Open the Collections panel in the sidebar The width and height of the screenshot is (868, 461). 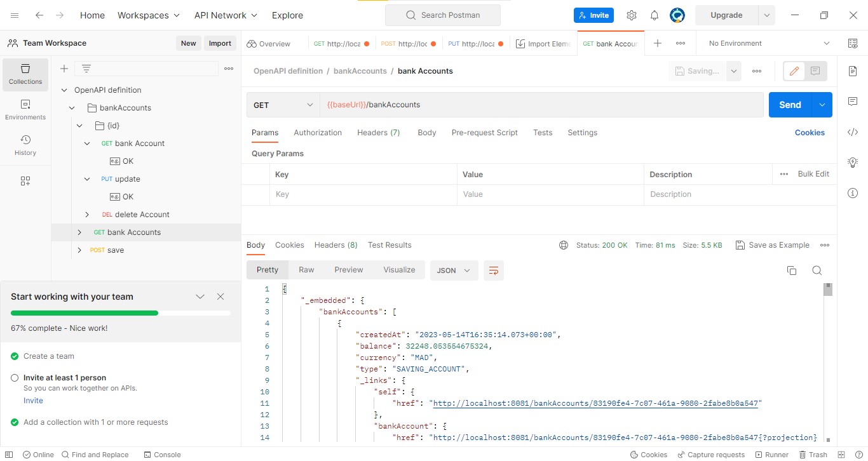pyautogui.click(x=25, y=74)
